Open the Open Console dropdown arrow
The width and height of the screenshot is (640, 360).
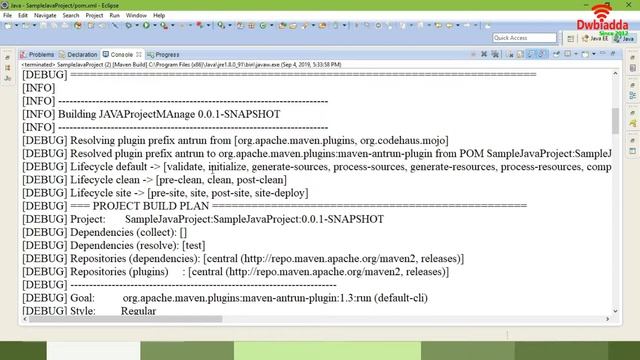594,54
